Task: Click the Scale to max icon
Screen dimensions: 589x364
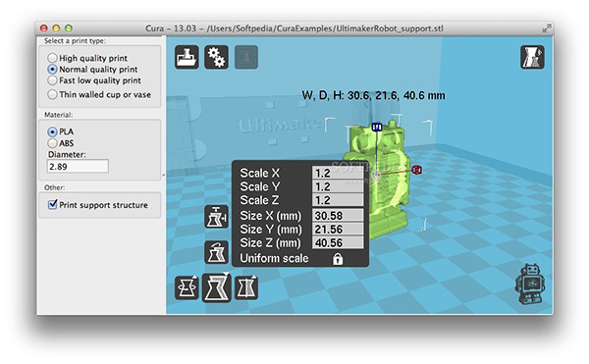Action: 216,217
